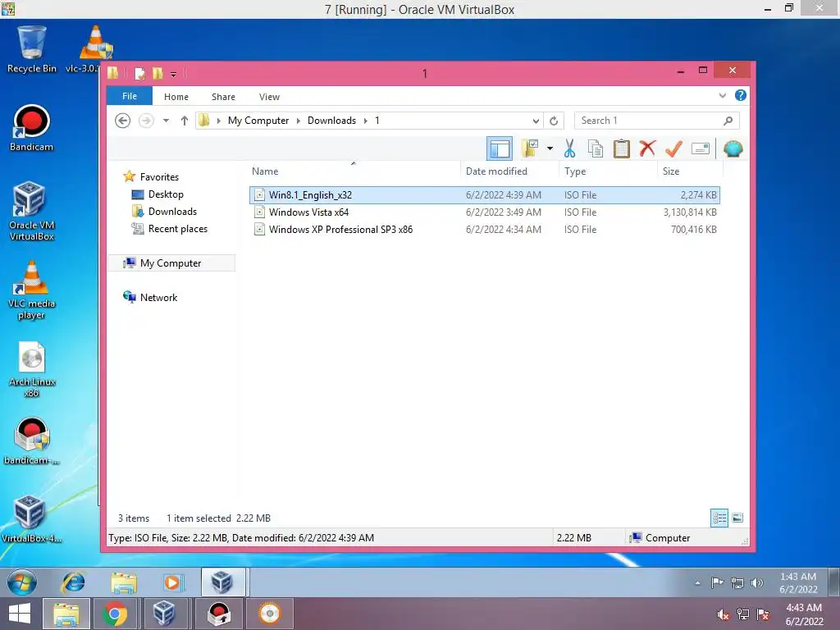
Task: Open quick access toolbar customize dropdown
Action: (174, 74)
